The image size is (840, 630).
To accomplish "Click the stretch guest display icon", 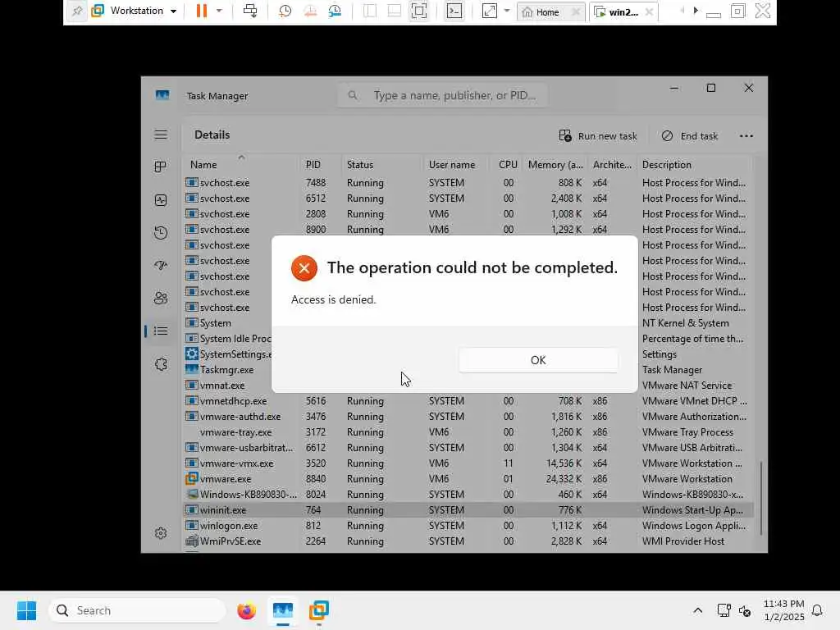I will 490,11.
